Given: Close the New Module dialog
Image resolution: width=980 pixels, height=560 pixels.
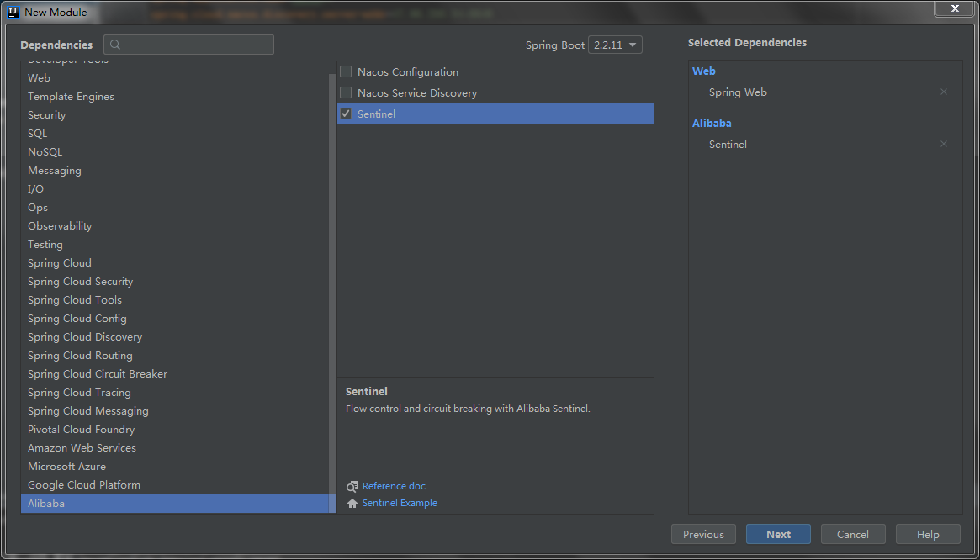Looking at the screenshot, I should tap(955, 8).
